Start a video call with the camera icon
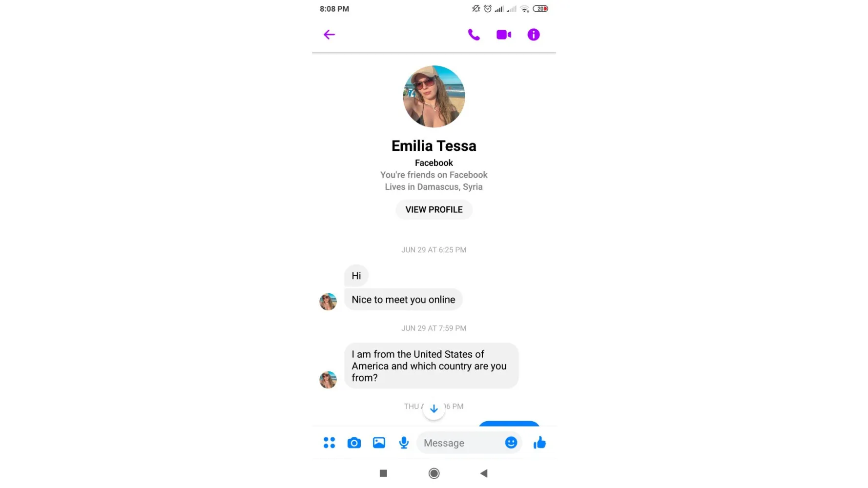The image size is (868, 488). click(x=504, y=35)
